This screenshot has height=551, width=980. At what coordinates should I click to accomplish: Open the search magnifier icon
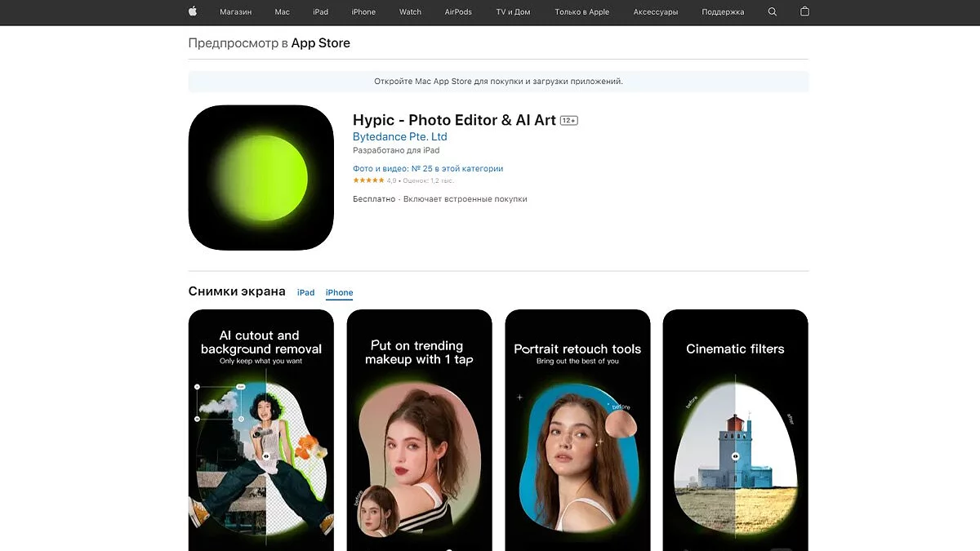(x=773, y=12)
